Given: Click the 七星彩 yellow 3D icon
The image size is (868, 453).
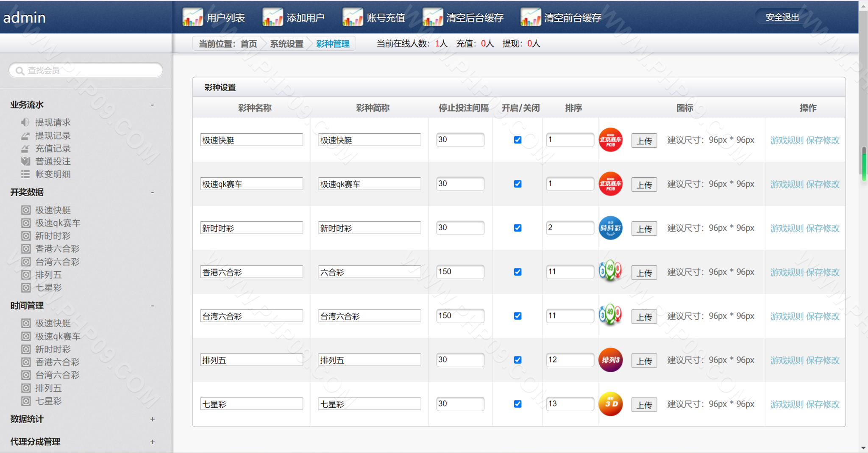Looking at the screenshot, I should click(x=610, y=404).
